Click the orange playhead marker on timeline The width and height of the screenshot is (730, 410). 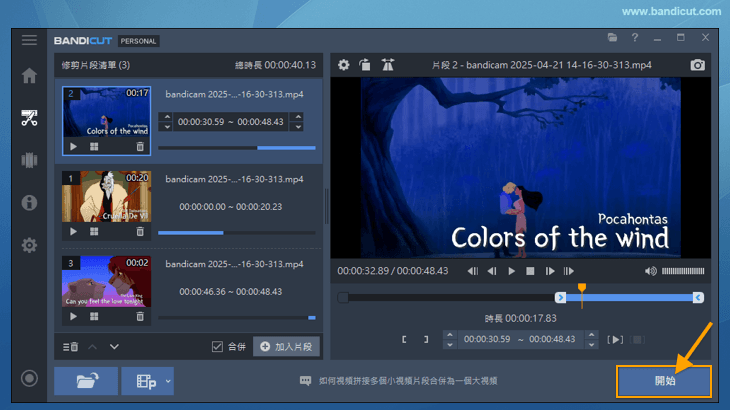[582, 288]
